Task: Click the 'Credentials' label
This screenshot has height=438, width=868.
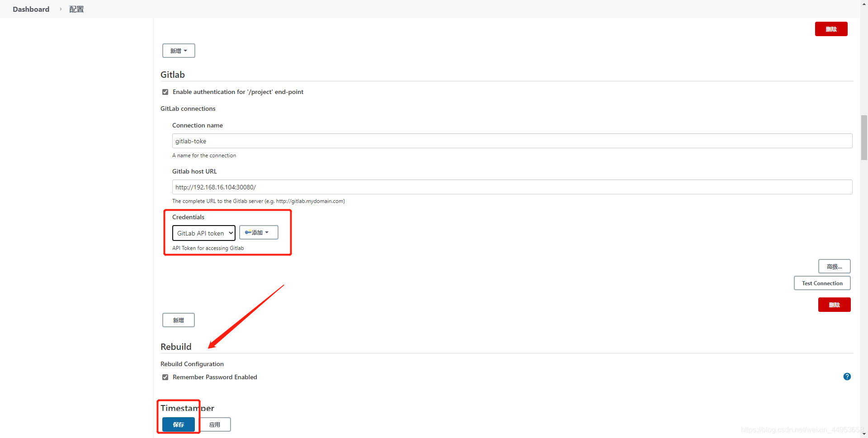Action: pos(188,217)
